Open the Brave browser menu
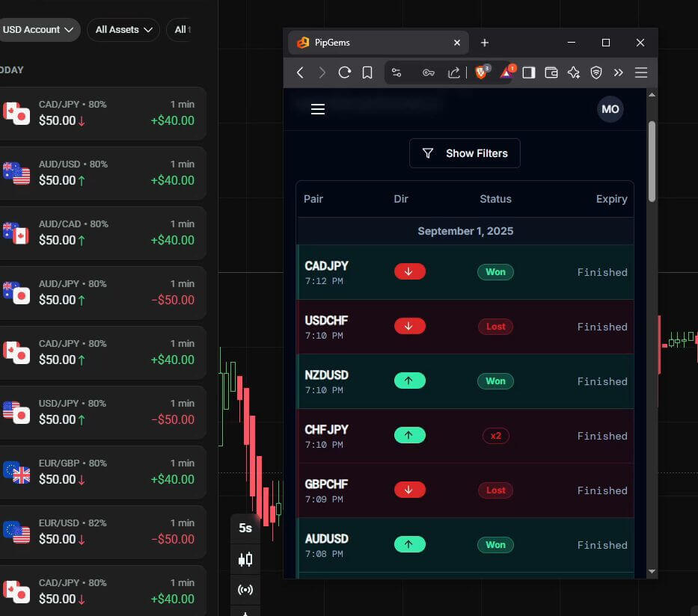The image size is (698, 616). pyautogui.click(x=641, y=73)
